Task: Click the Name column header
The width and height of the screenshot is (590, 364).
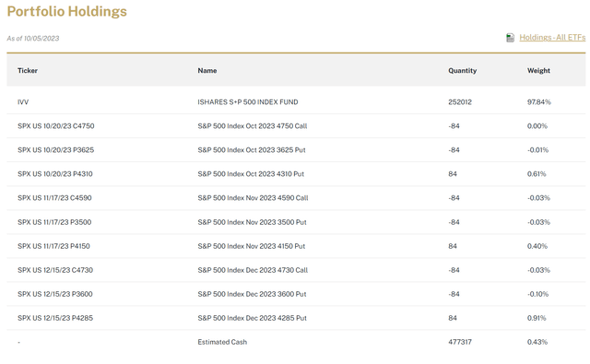Action: 207,70
